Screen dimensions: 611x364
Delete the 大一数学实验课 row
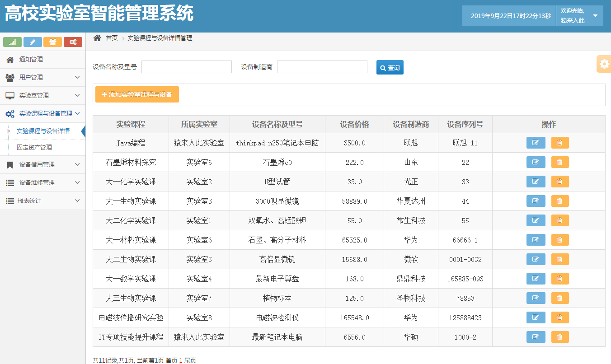click(x=560, y=279)
